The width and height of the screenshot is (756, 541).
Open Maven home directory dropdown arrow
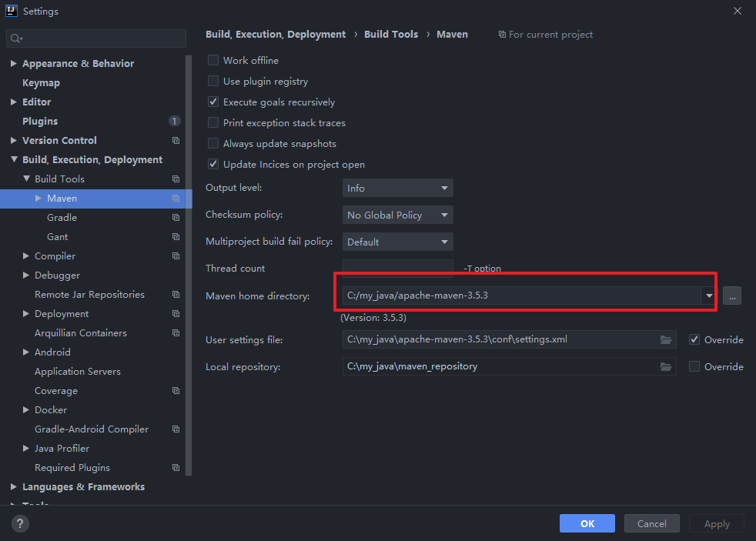[x=709, y=296]
